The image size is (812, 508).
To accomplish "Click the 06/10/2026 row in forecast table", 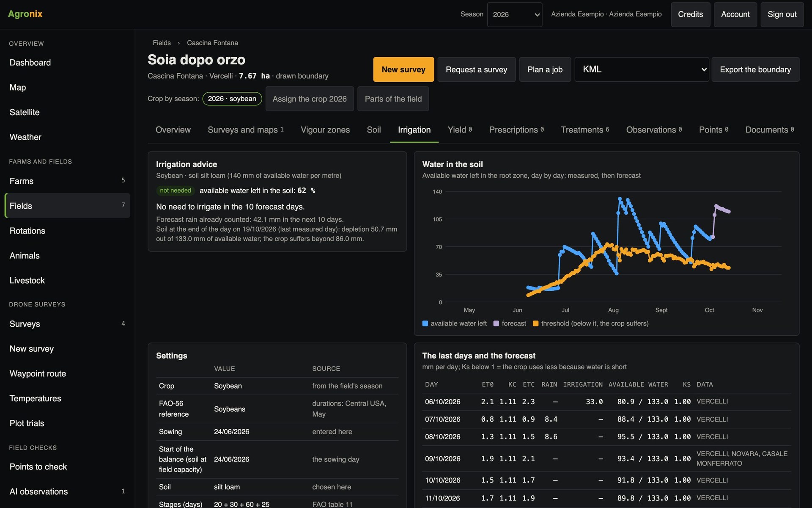I will (x=606, y=402).
